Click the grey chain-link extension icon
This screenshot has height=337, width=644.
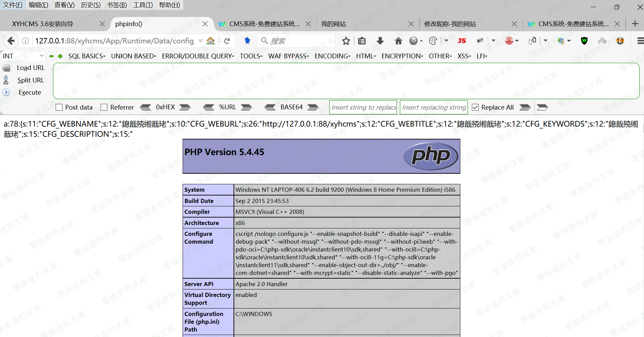[602, 41]
